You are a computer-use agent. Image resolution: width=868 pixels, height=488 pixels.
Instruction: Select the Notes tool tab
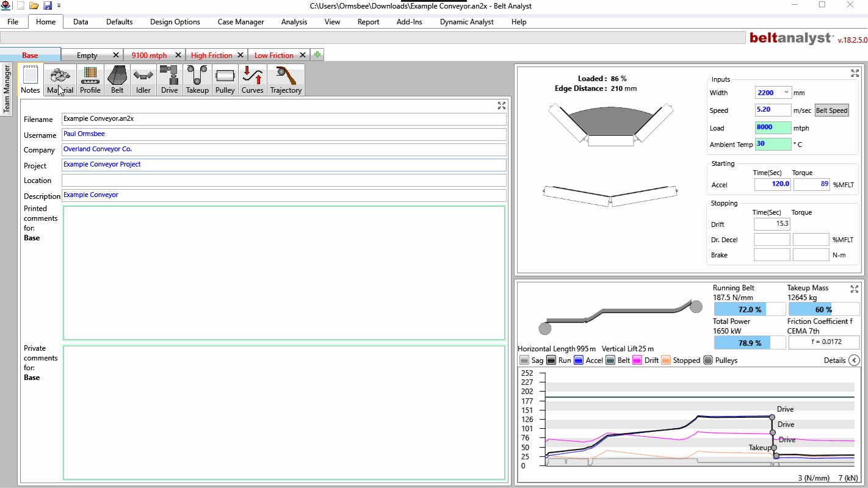31,80
